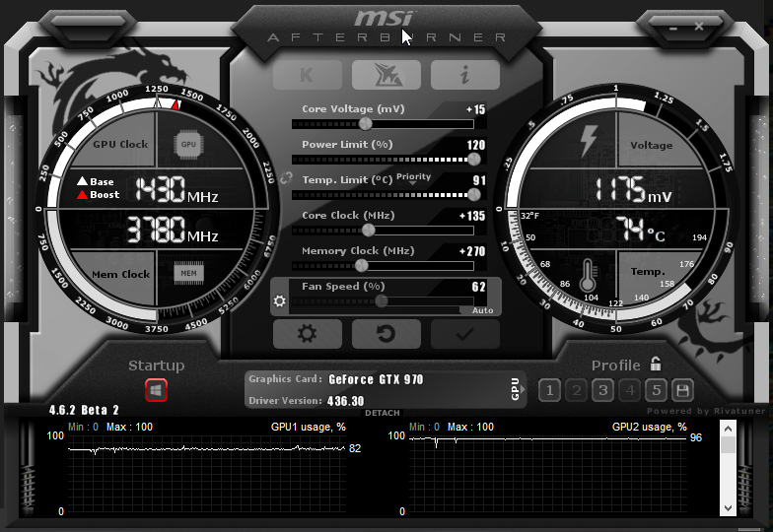The image size is (773, 532).
Task: Open fan settings gear beside Fan Speed
Action: 280,301
